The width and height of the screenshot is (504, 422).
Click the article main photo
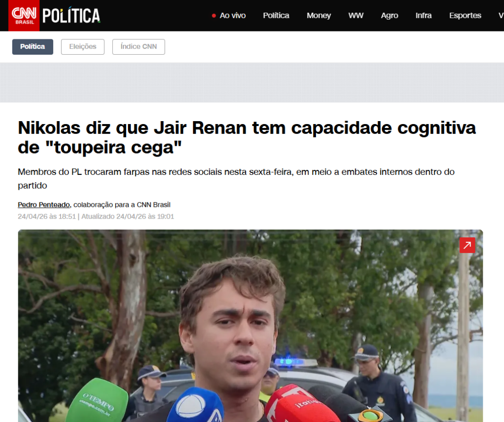tap(251, 325)
